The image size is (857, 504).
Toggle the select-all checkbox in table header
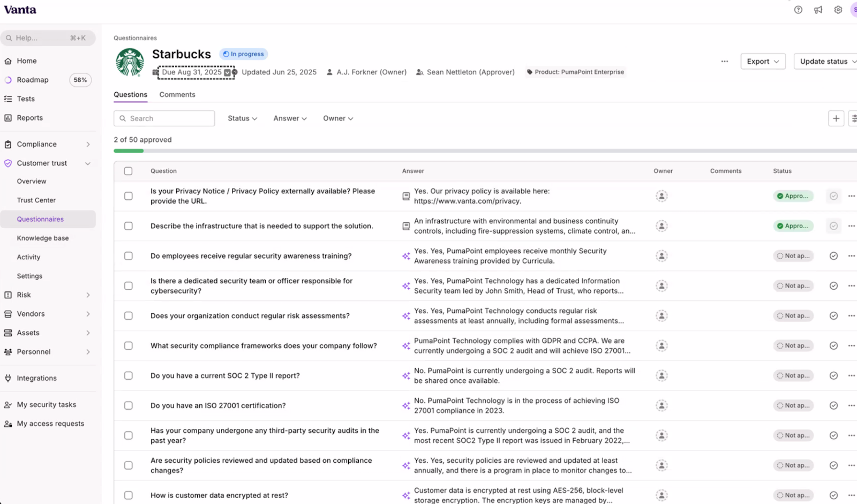pos(128,171)
